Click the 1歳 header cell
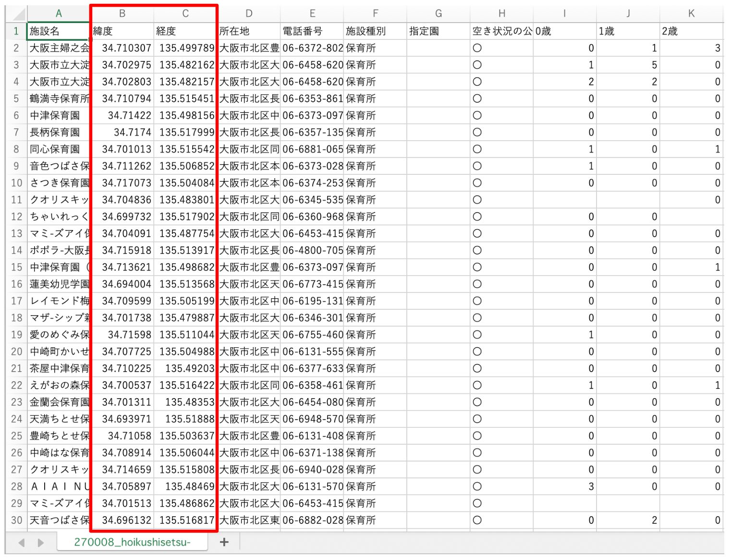 pos(628,31)
